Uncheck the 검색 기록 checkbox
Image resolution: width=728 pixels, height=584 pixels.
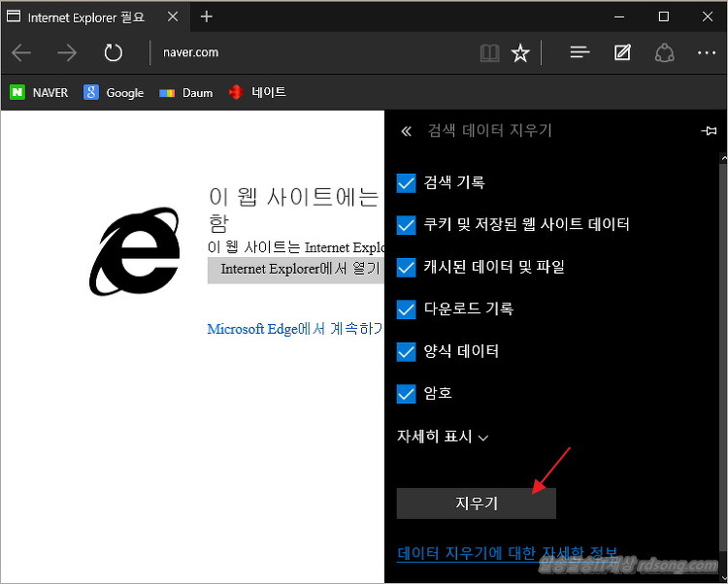click(407, 182)
